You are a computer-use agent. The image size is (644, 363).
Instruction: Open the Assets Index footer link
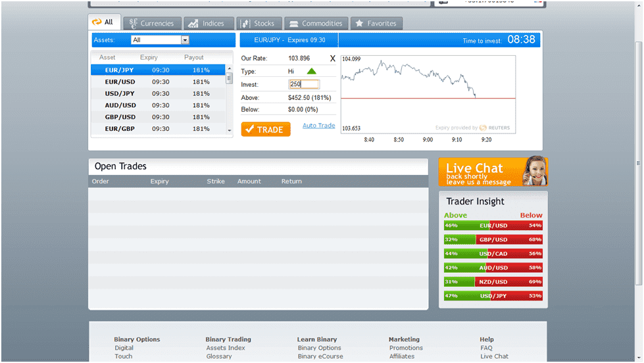point(225,348)
